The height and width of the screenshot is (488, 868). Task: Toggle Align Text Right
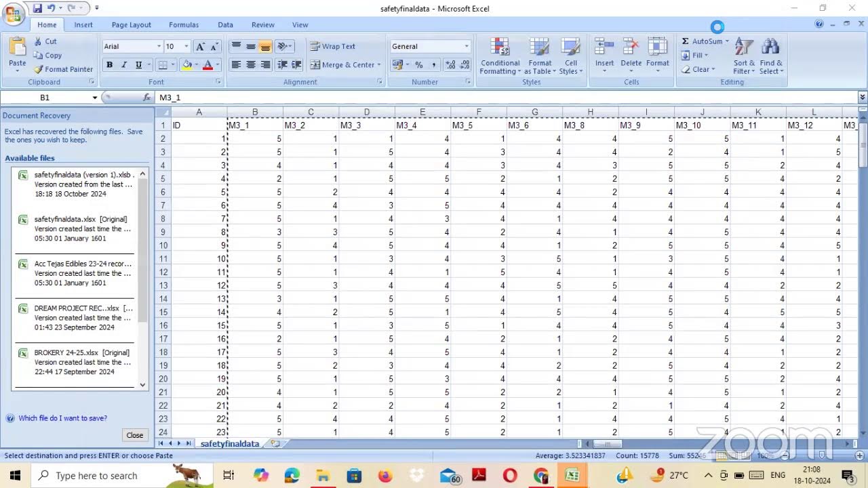[x=265, y=65]
